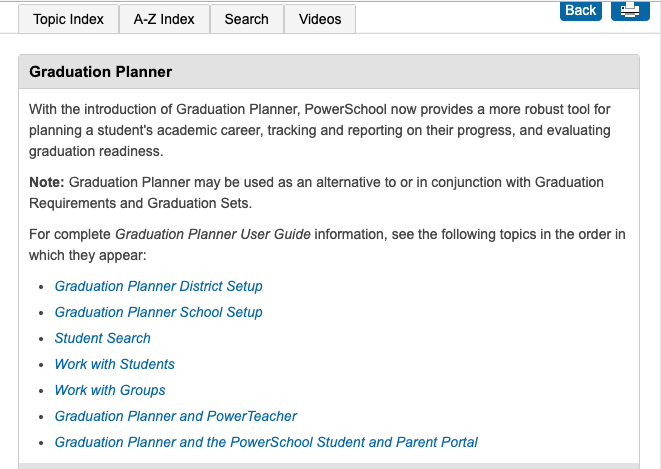
Task: Open the Work with Groups topic
Action: tap(110, 390)
